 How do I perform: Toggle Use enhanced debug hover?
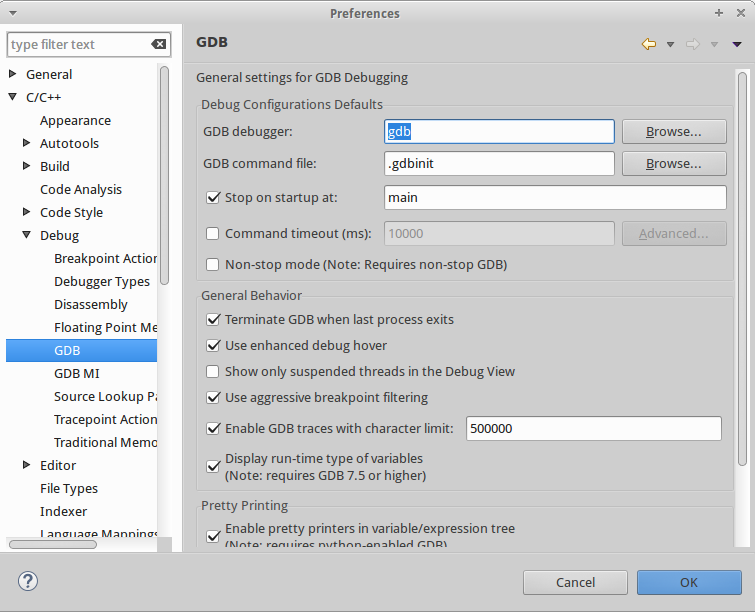[x=213, y=345]
